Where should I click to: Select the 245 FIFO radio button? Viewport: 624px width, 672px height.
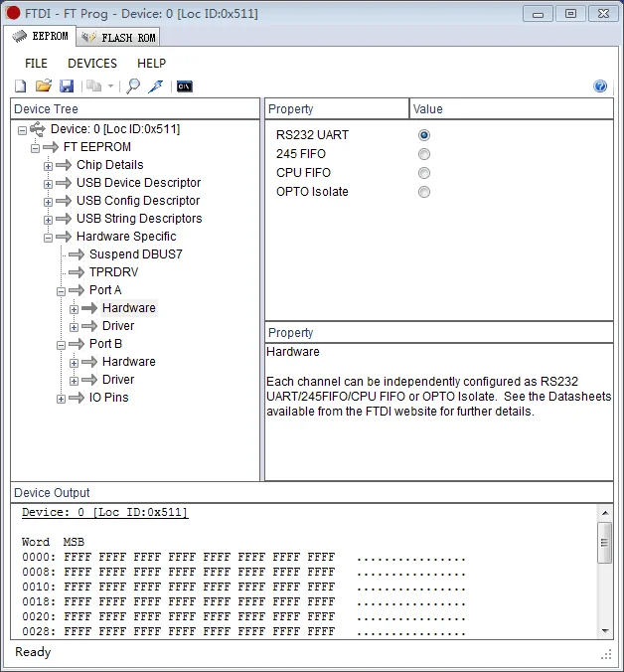click(x=424, y=154)
